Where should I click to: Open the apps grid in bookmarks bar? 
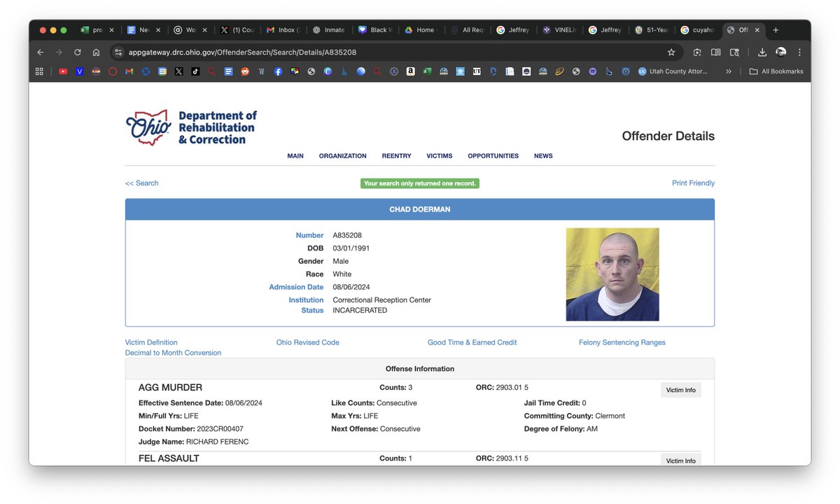click(x=39, y=71)
